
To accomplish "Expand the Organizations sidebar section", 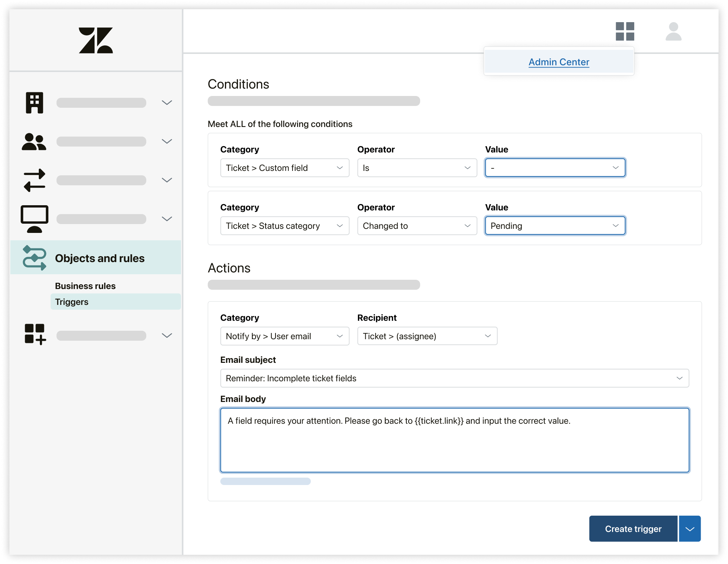I will pyautogui.click(x=167, y=102).
